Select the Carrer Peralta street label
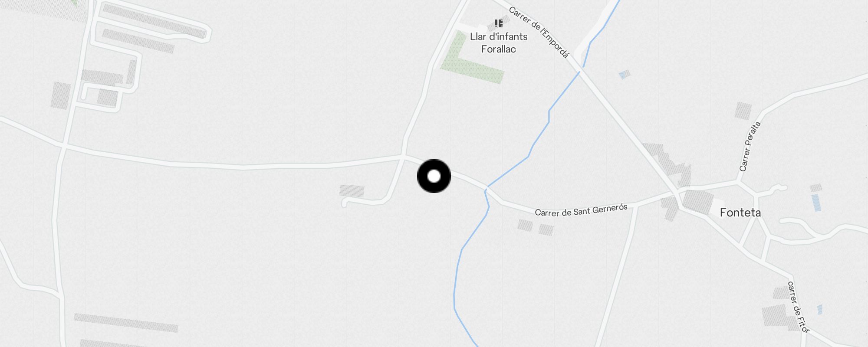Image resolution: width=868 pixels, height=347 pixels. pos(750,147)
